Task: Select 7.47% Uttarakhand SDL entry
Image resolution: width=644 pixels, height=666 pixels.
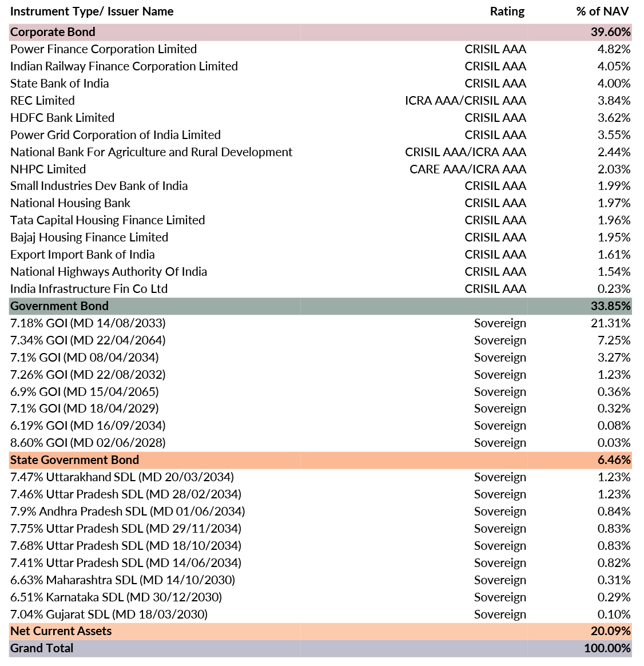Action: coord(122,477)
